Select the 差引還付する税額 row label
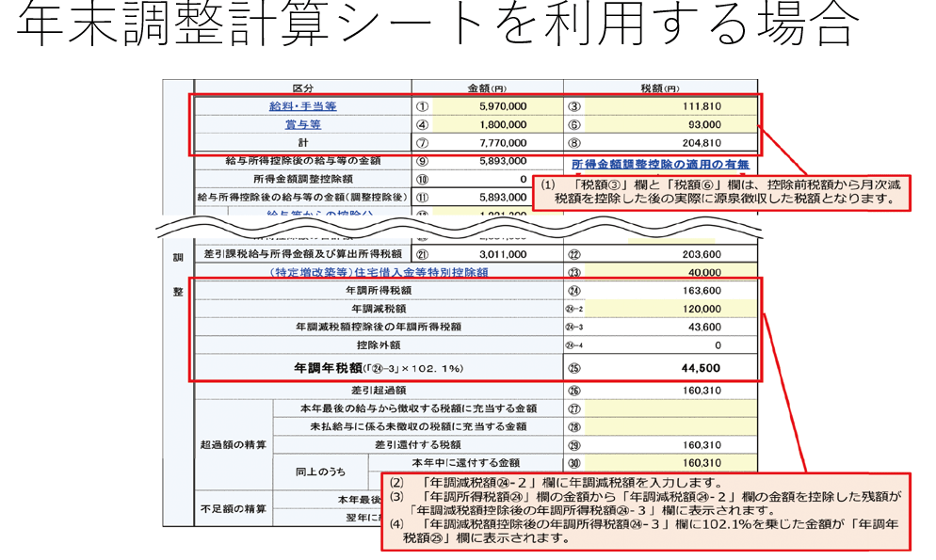Viewport: 936px width, 560px height. tap(418, 445)
